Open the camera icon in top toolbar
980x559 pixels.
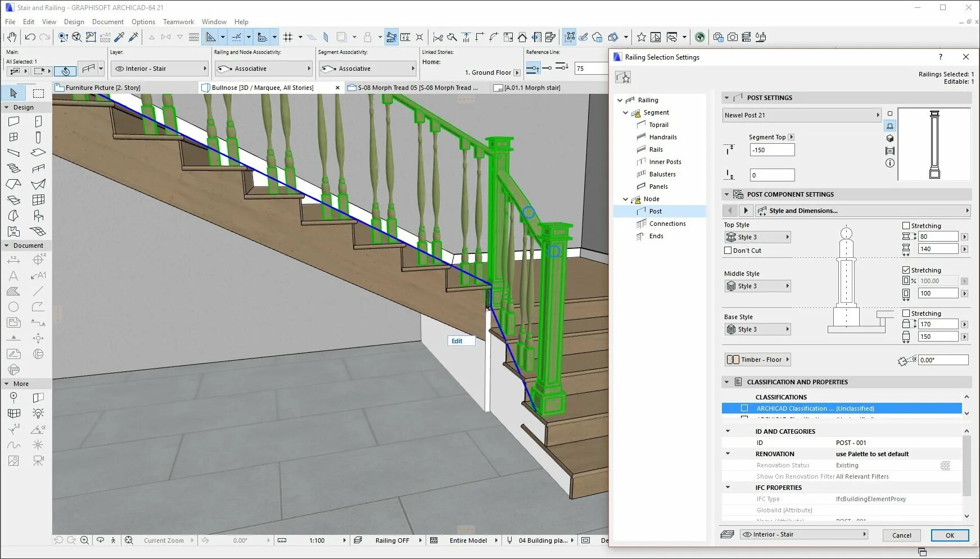click(x=732, y=37)
